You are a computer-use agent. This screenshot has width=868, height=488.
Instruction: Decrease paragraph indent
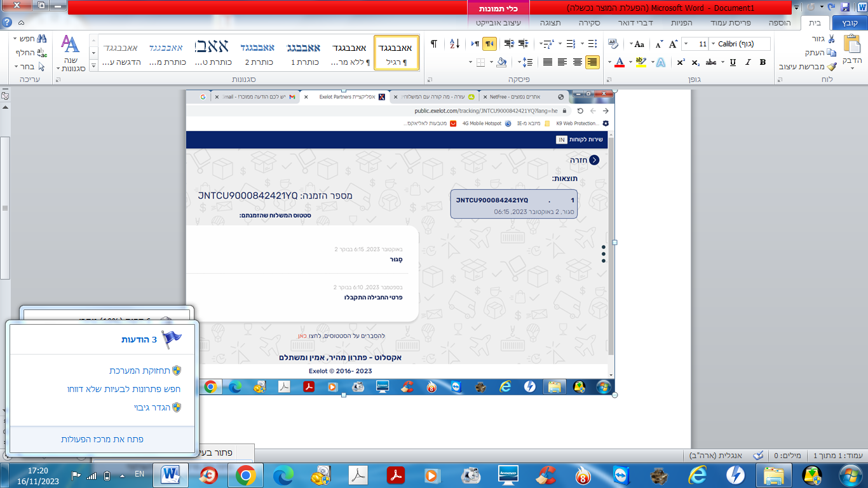524,44
